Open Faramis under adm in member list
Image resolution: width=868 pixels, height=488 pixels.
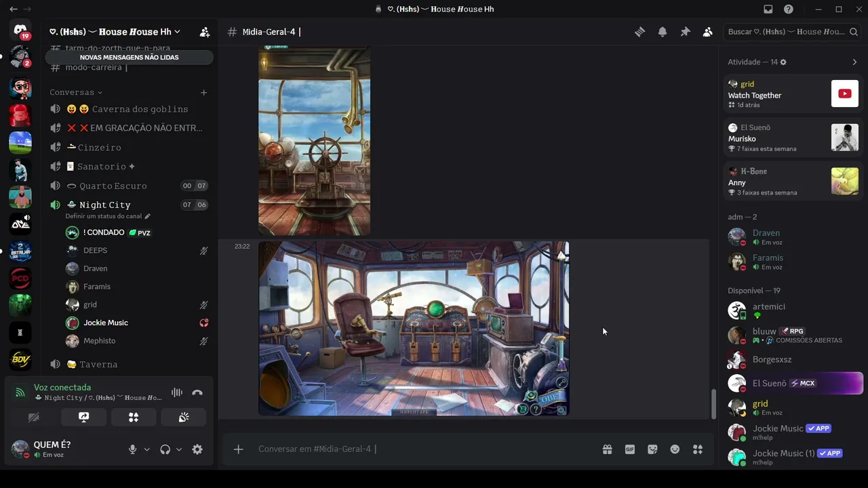pos(793,262)
